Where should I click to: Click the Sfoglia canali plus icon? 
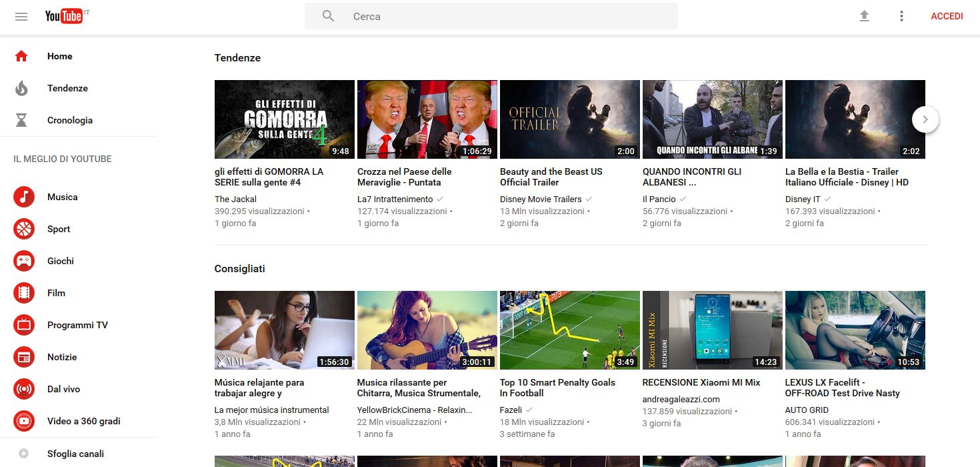(x=24, y=454)
